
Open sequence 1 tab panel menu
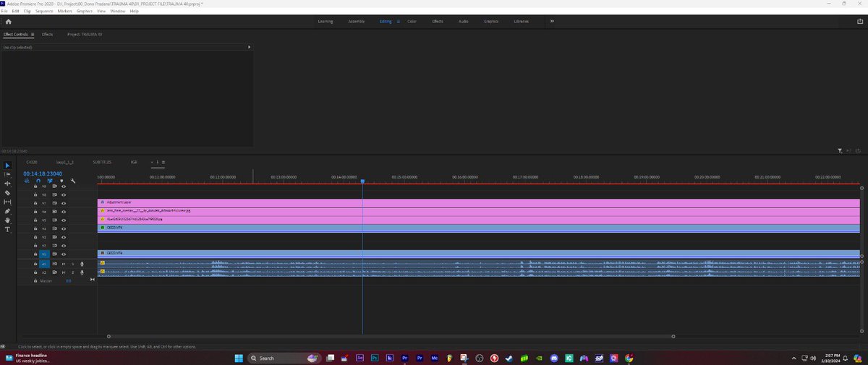163,162
